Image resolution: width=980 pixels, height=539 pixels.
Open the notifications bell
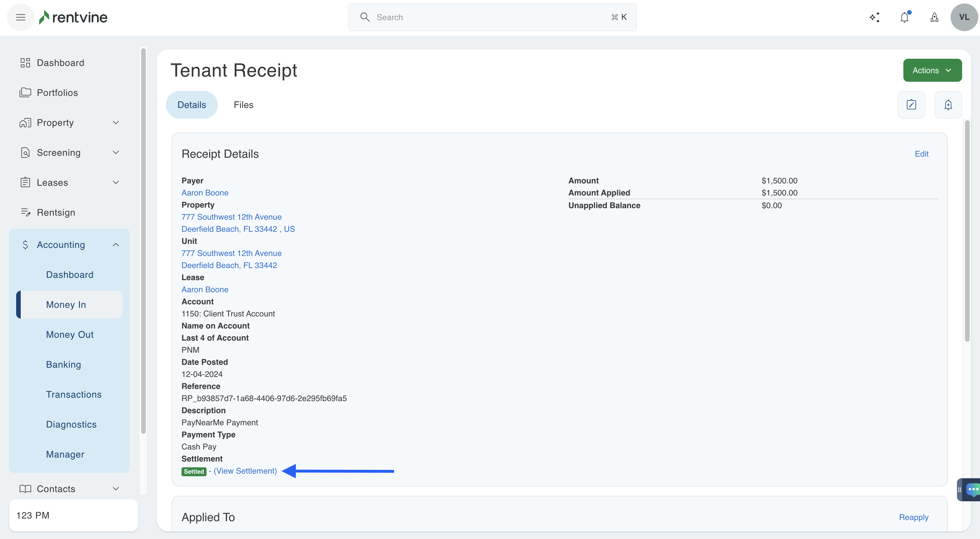pyautogui.click(x=904, y=17)
